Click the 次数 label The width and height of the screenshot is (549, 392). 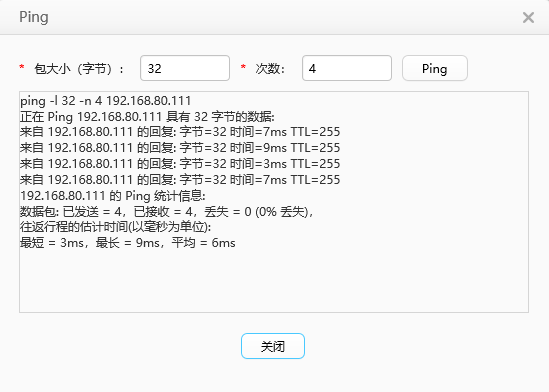coord(270,69)
